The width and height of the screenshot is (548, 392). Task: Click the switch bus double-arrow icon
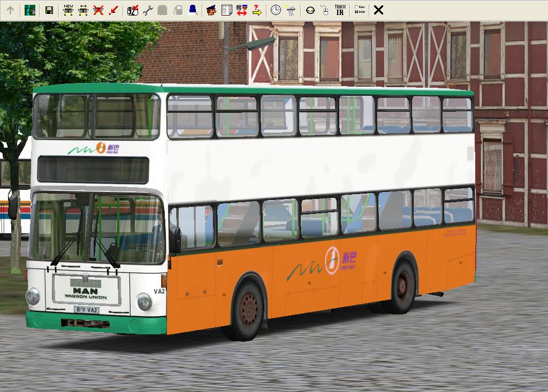click(x=83, y=10)
